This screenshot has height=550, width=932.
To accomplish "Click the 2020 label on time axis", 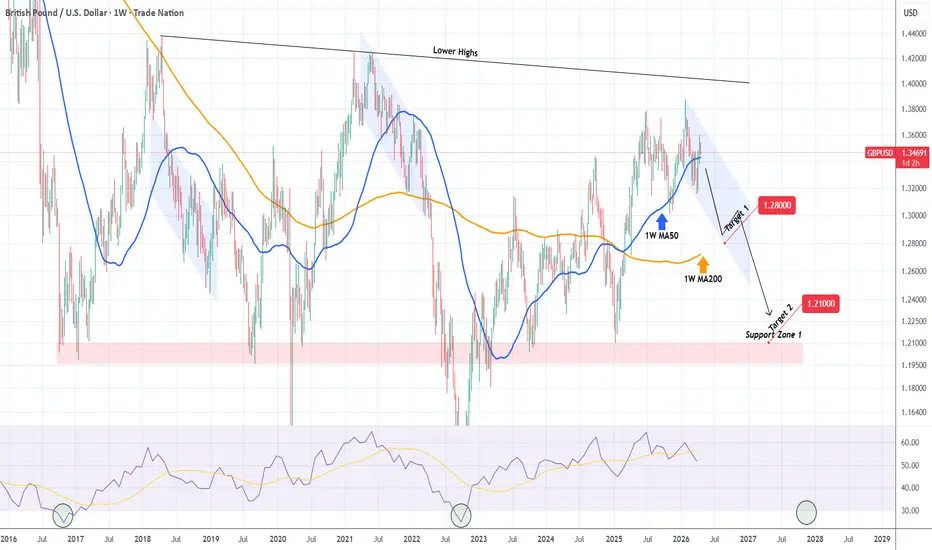I will (x=278, y=539).
